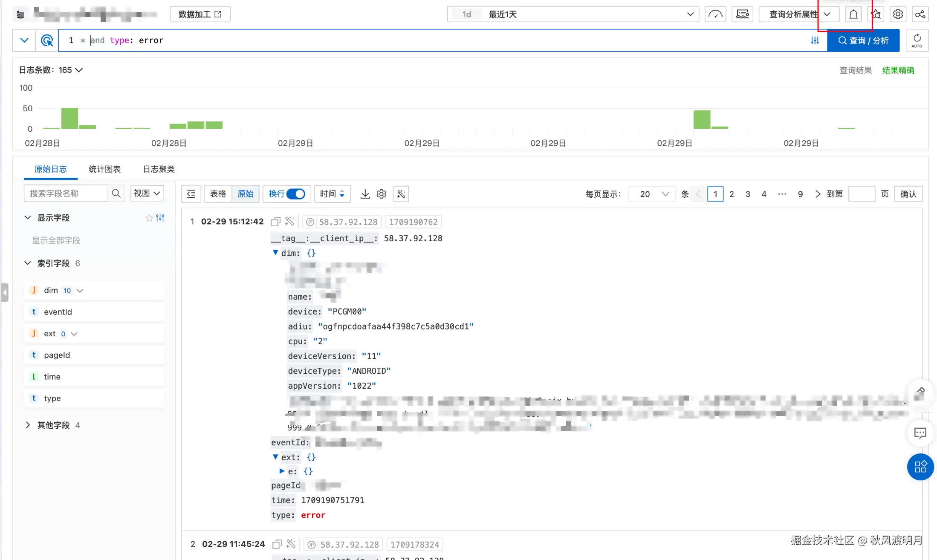The height and width of the screenshot is (560, 937).
Task: Expand the 其他字段 section
Action: tap(28, 425)
